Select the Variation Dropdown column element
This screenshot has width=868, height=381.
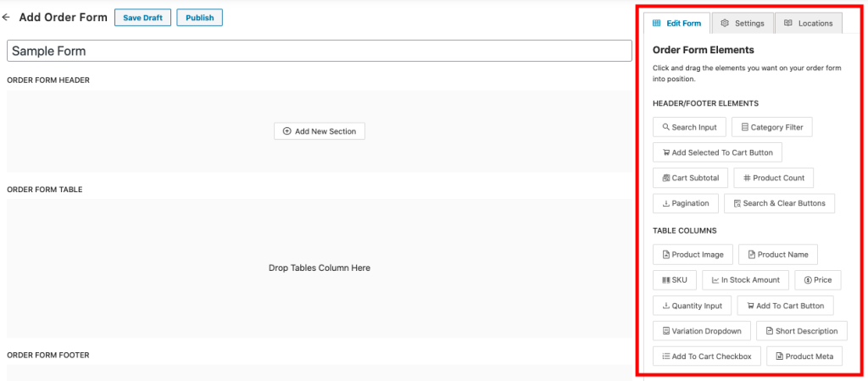pos(700,331)
